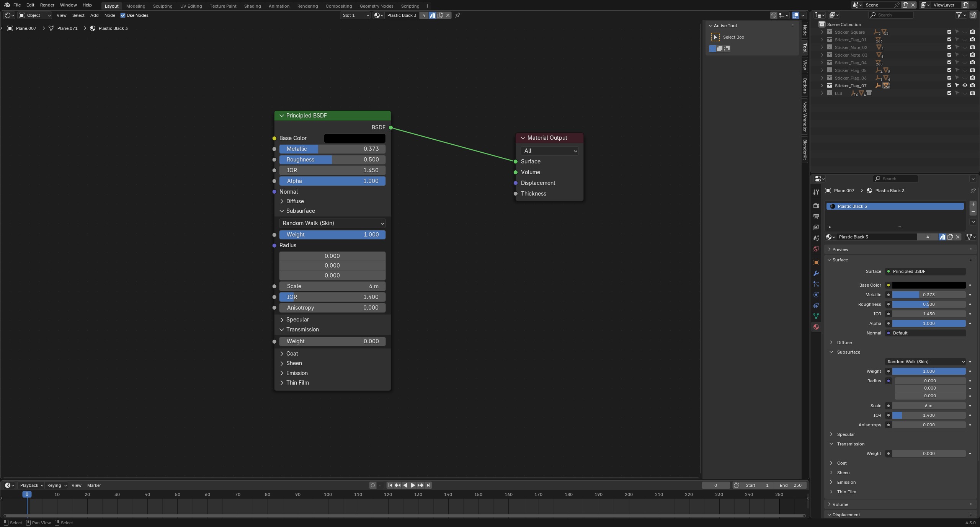
Task: Click the fake user shield in the node header
Action: [432, 15]
